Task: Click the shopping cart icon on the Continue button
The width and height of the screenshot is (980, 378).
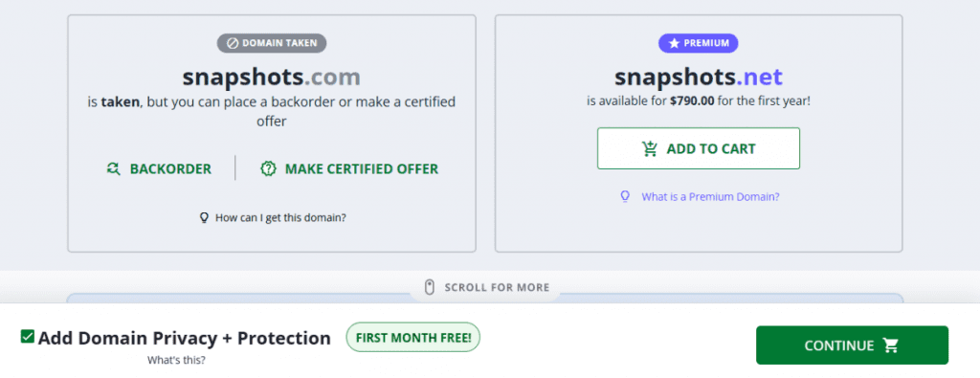Action: click(890, 345)
